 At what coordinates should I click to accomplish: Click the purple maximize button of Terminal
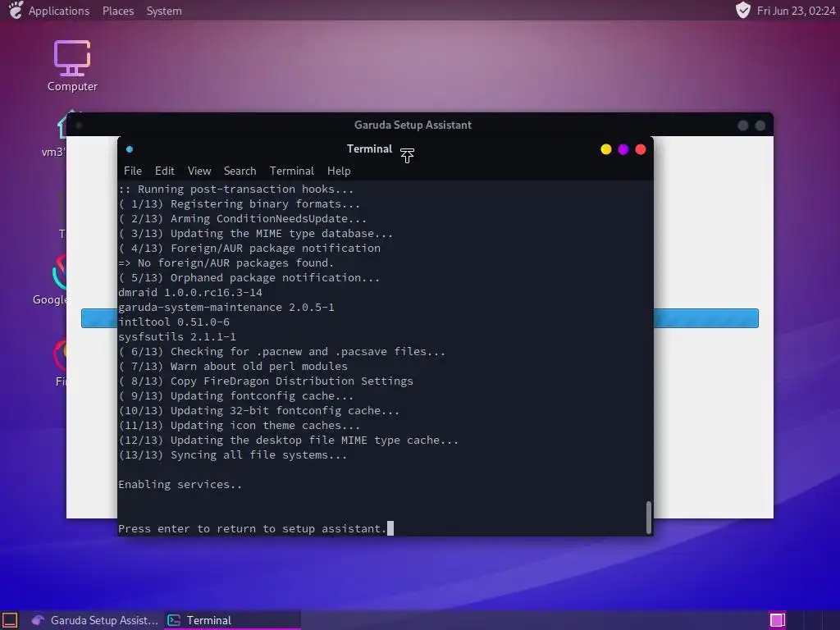coord(623,149)
